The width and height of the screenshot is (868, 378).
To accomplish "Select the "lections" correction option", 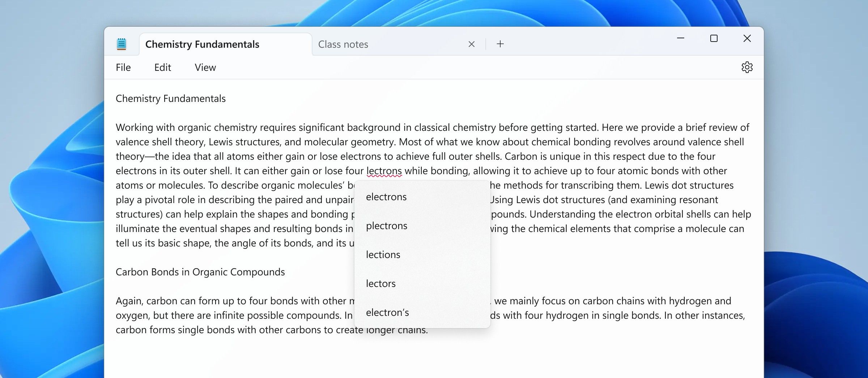I will (383, 254).
